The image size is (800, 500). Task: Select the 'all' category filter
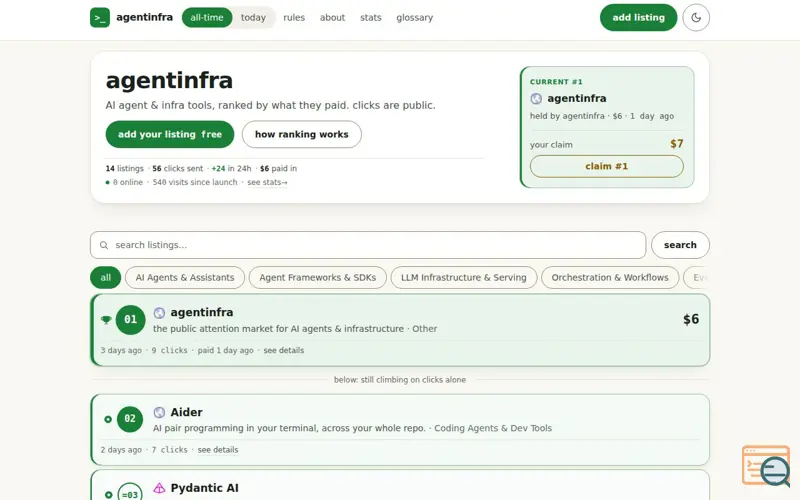[x=106, y=278]
